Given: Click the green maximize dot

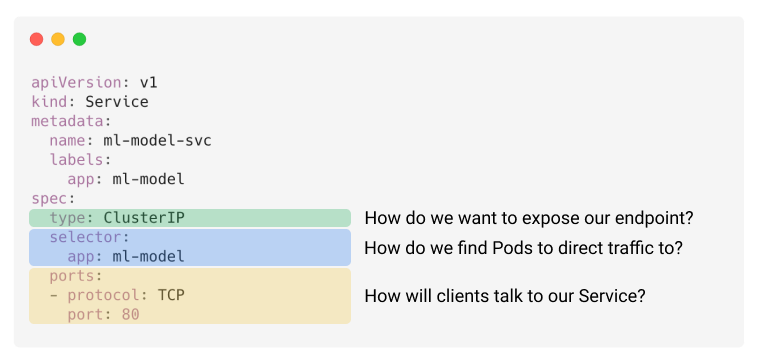Looking at the screenshot, I should (80, 39).
